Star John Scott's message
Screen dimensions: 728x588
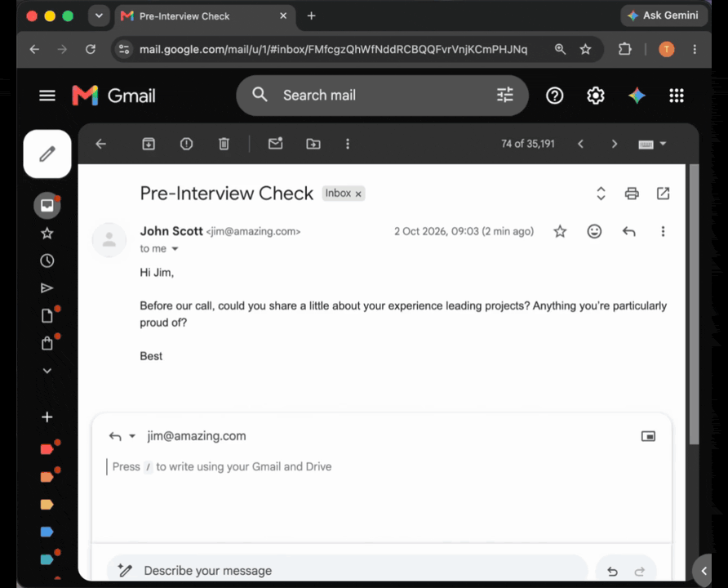point(560,231)
